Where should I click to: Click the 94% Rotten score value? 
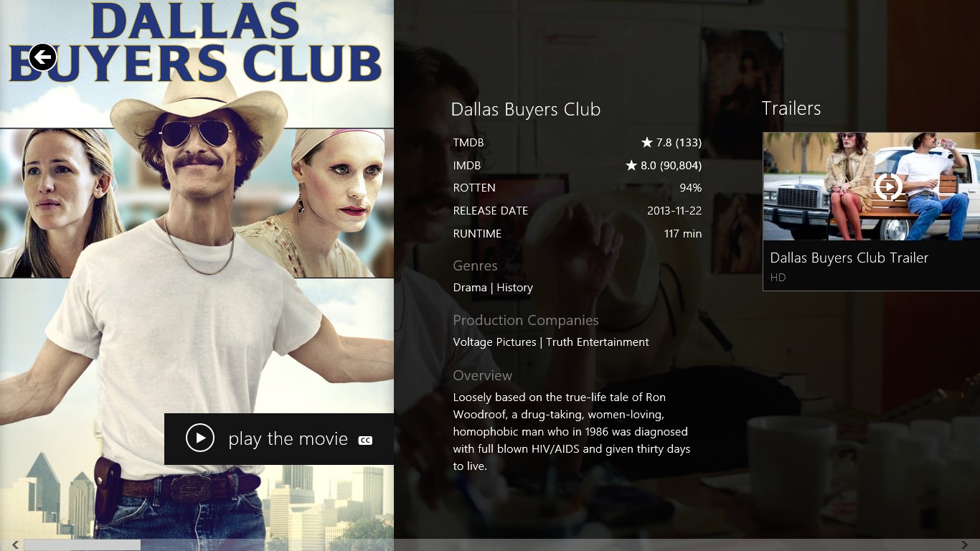coord(691,188)
